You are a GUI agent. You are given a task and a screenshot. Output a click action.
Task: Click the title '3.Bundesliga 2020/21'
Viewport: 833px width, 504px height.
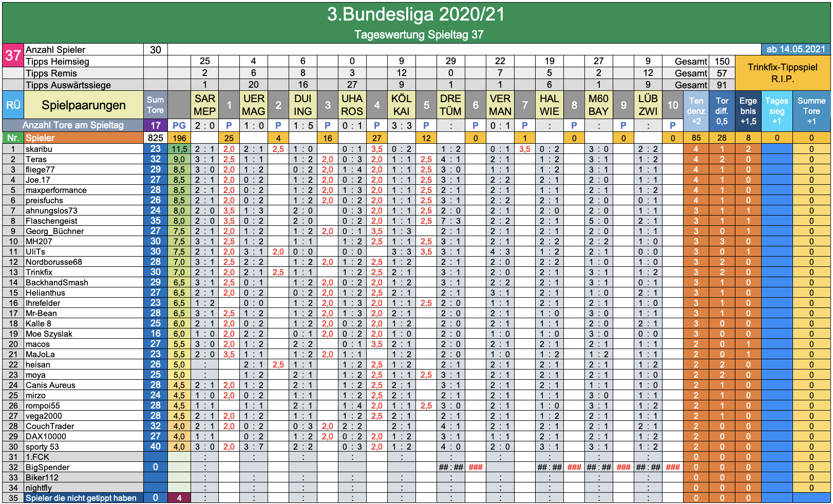[416, 14]
